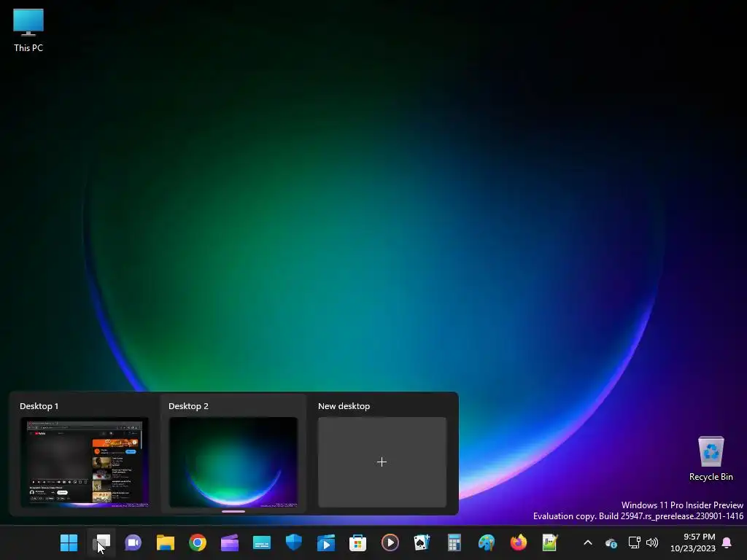Open the circular play-button Media Player

pos(390,542)
